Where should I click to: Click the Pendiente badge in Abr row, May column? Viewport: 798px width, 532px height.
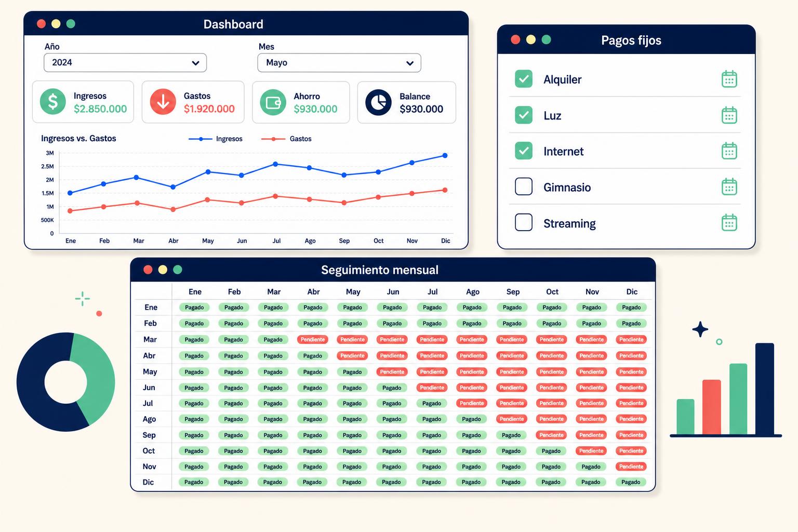click(x=352, y=356)
